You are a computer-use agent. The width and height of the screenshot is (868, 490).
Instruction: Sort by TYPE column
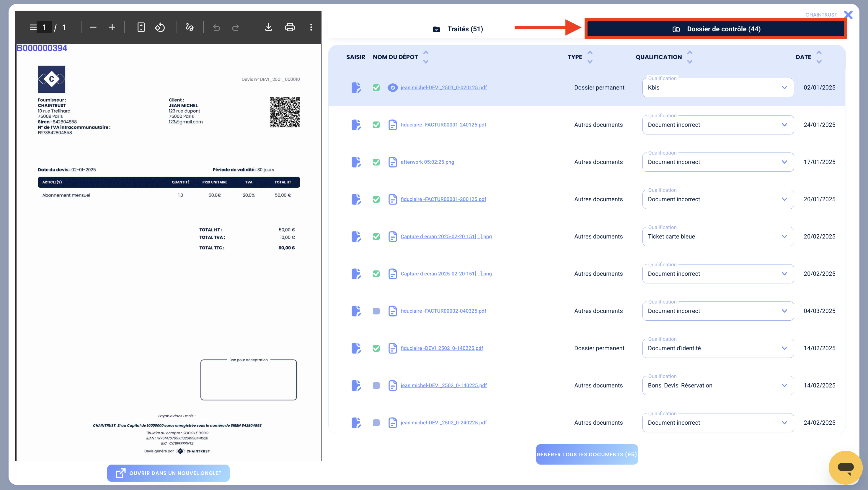pyautogui.click(x=590, y=57)
